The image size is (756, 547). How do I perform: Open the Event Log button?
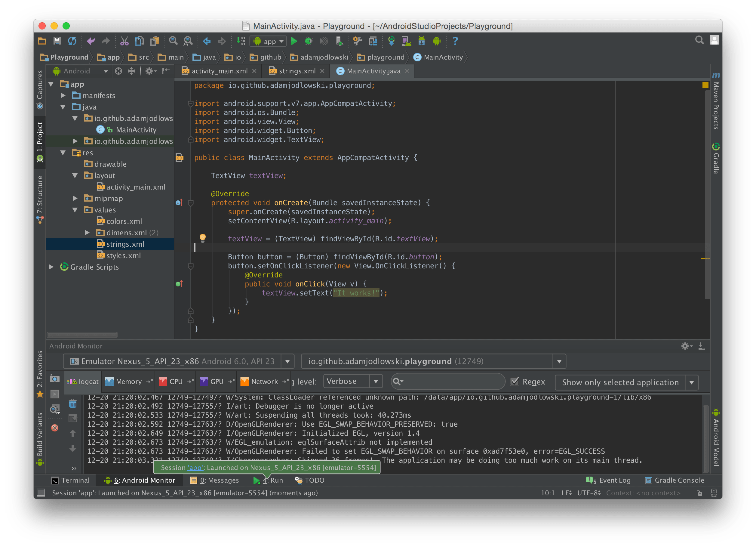pos(608,480)
